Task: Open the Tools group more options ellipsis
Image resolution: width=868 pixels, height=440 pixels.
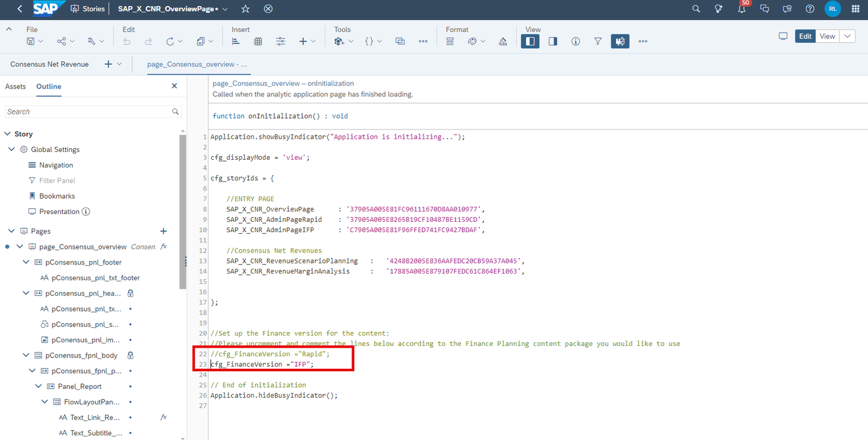Action: coord(423,41)
